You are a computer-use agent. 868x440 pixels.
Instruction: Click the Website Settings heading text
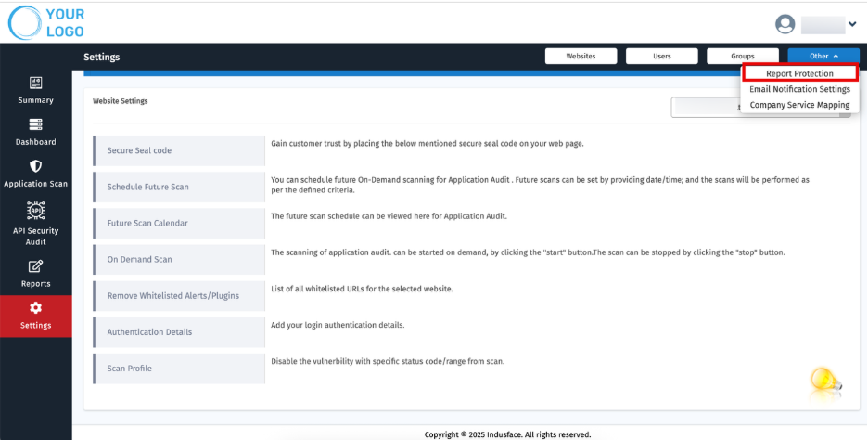click(x=121, y=101)
